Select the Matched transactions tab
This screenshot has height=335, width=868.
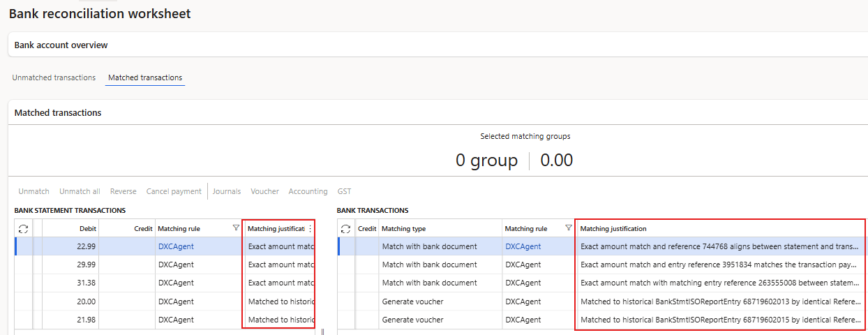tap(145, 77)
